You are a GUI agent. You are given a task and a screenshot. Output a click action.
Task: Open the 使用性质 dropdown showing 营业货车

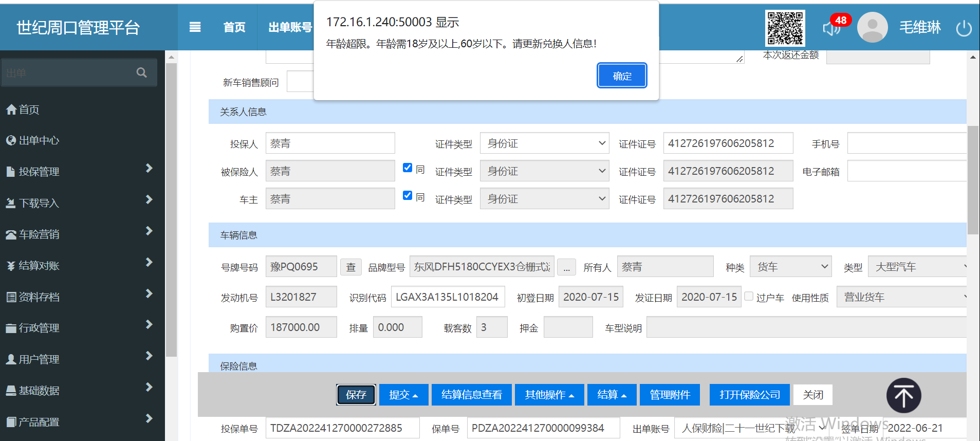pyautogui.click(x=902, y=297)
